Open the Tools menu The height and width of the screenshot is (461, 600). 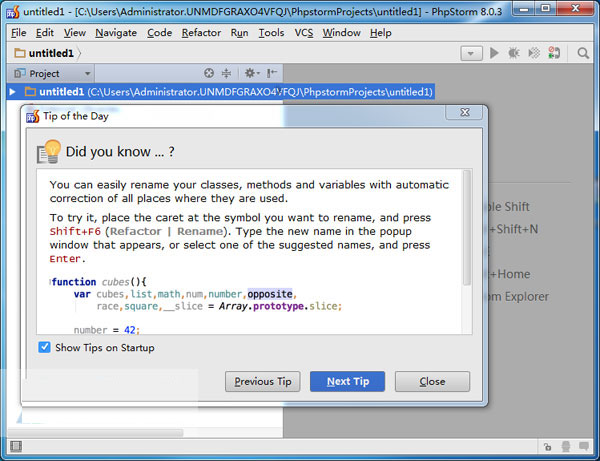pyautogui.click(x=271, y=33)
